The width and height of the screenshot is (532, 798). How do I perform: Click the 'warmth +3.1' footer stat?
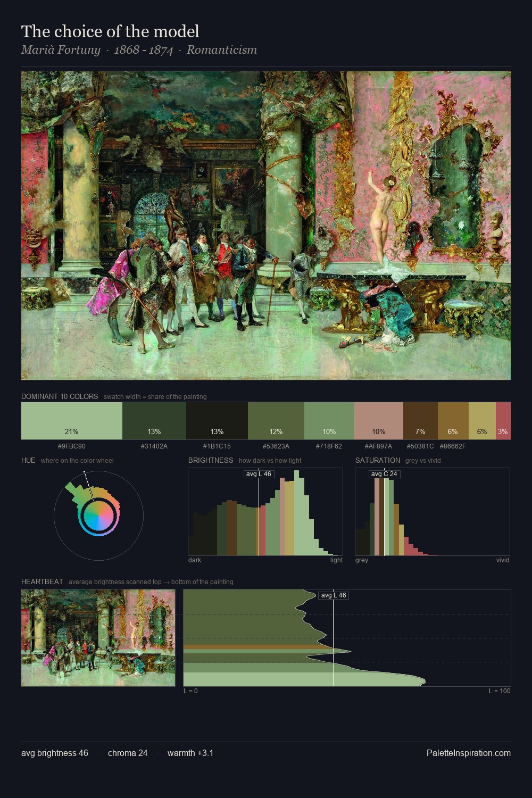(x=190, y=753)
